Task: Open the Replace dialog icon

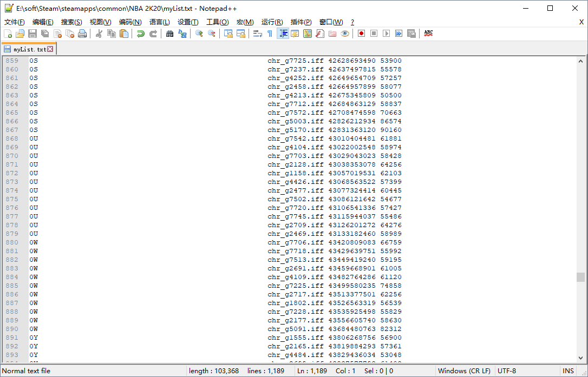Action: click(x=182, y=34)
